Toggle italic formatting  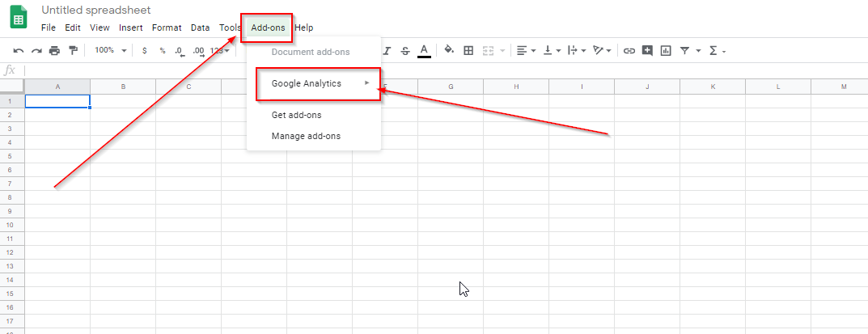click(x=387, y=51)
